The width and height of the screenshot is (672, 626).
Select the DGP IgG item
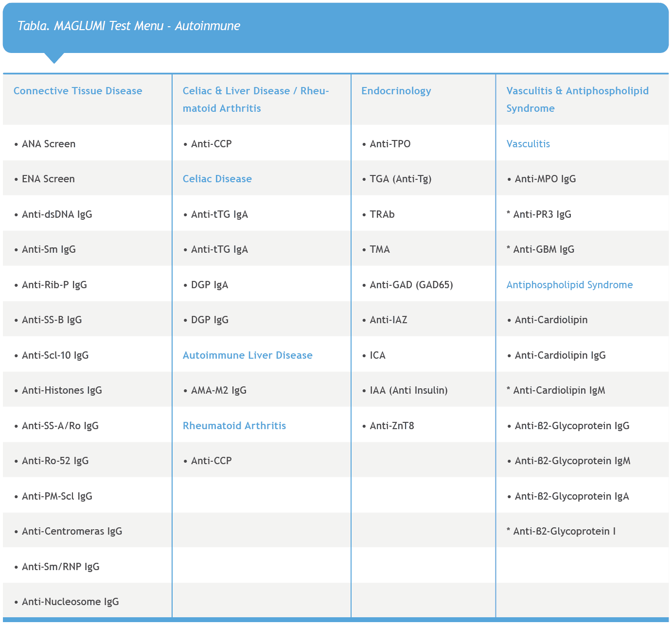206,320
